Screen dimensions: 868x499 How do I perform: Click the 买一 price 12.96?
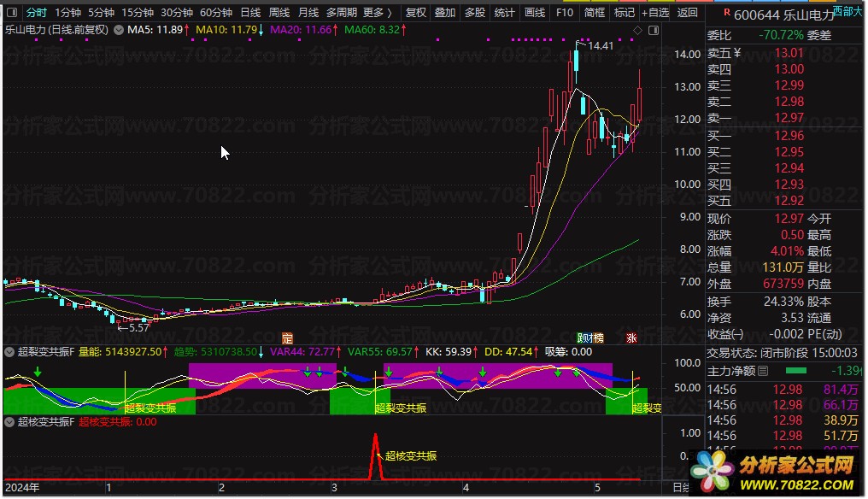coord(789,136)
